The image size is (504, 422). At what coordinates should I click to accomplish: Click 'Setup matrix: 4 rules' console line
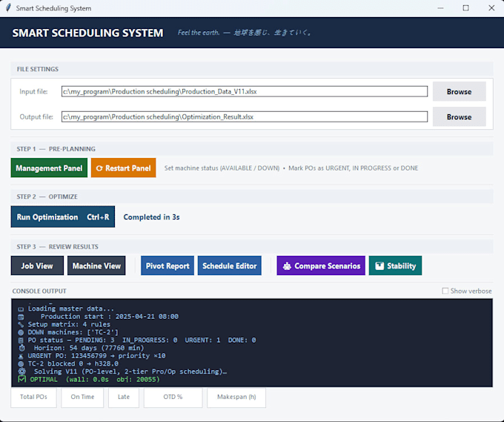coord(69,324)
